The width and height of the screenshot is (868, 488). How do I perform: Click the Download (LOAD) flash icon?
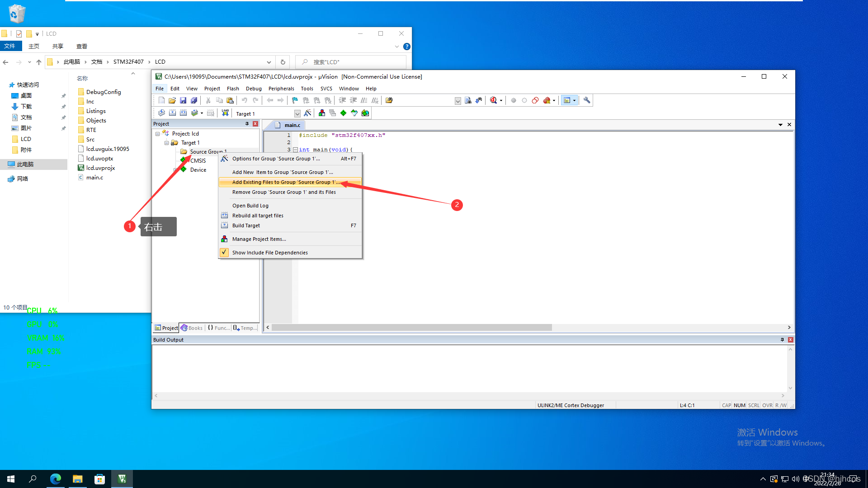(225, 113)
